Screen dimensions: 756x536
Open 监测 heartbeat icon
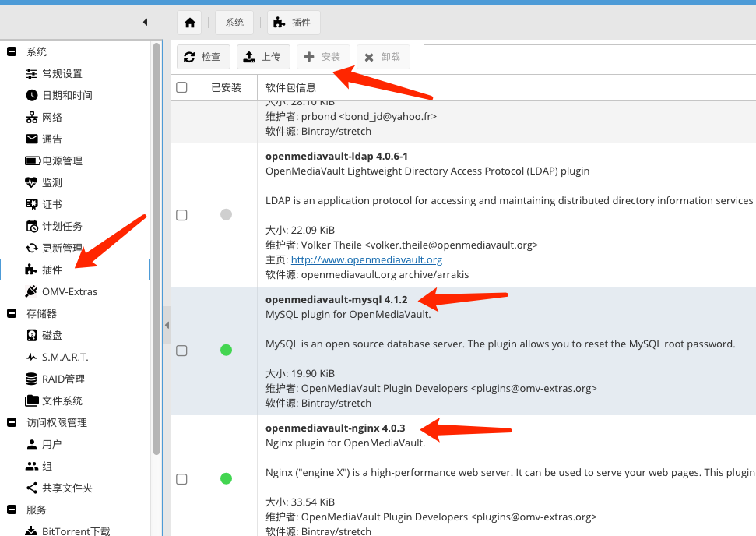coord(31,182)
